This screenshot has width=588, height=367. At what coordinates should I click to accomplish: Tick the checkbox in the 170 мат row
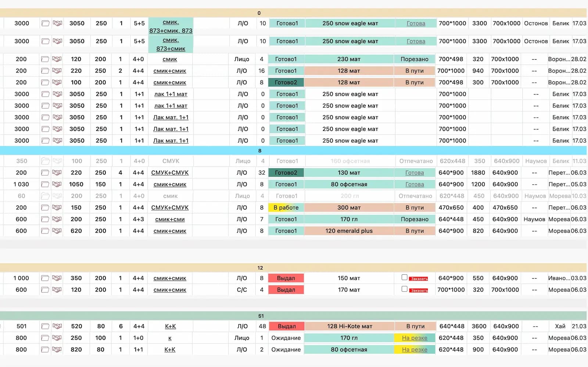[404, 289]
